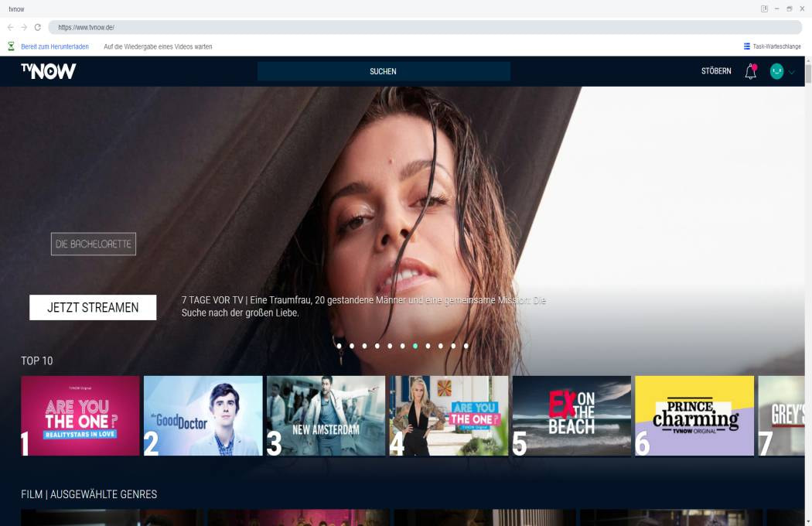Select the sixth hero carousel dot

pyautogui.click(x=403, y=346)
